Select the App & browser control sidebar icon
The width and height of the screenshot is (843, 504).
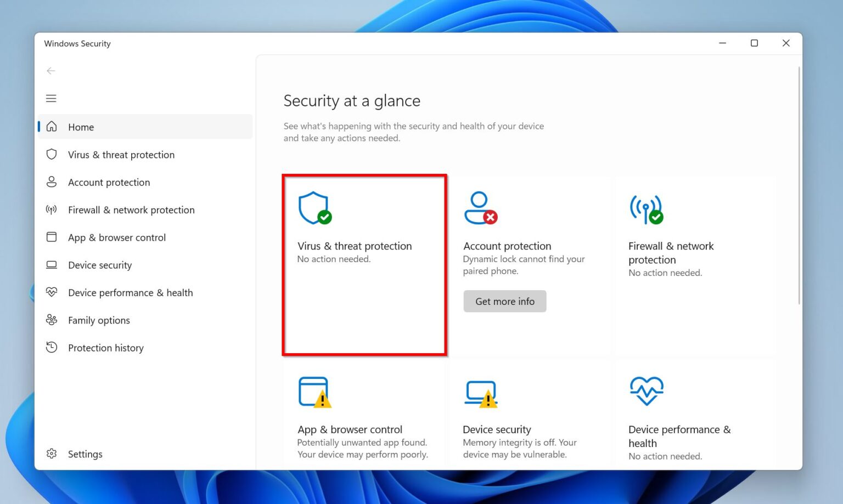(x=51, y=237)
